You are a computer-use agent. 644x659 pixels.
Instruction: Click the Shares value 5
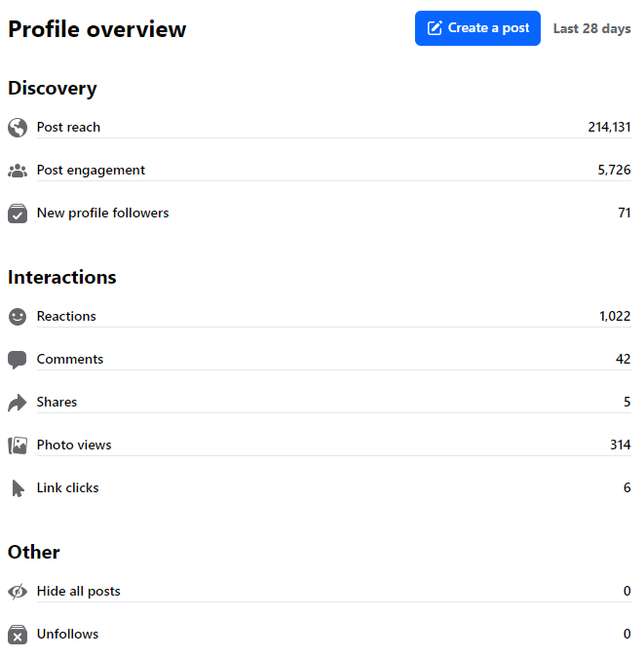click(626, 402)
